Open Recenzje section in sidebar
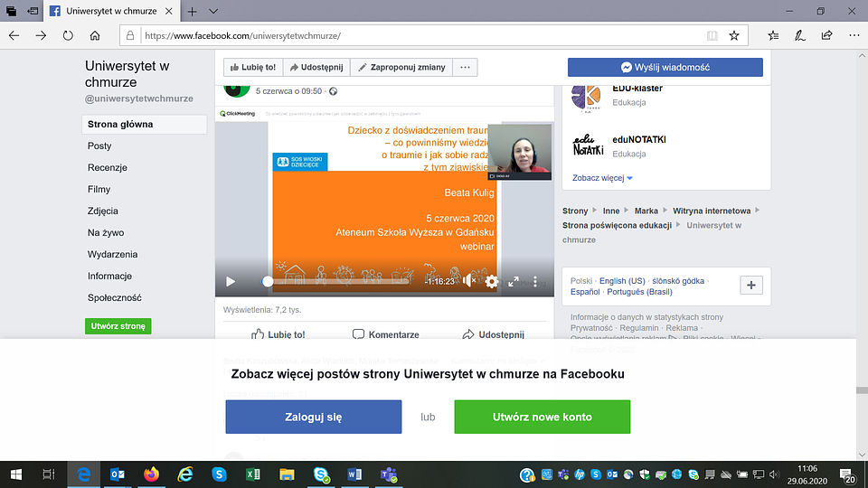This screenshot has height=488, width=868. 108,168
